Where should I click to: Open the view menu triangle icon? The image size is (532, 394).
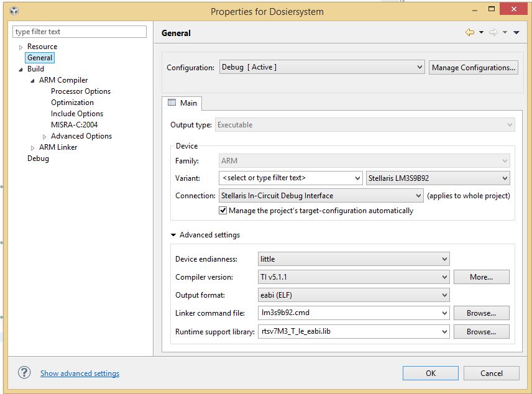coord(516,33)
